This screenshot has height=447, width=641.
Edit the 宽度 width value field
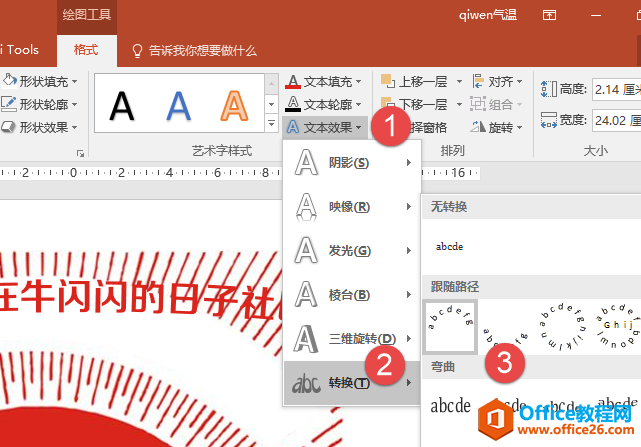pyautogui.click(x=617, y=120)
